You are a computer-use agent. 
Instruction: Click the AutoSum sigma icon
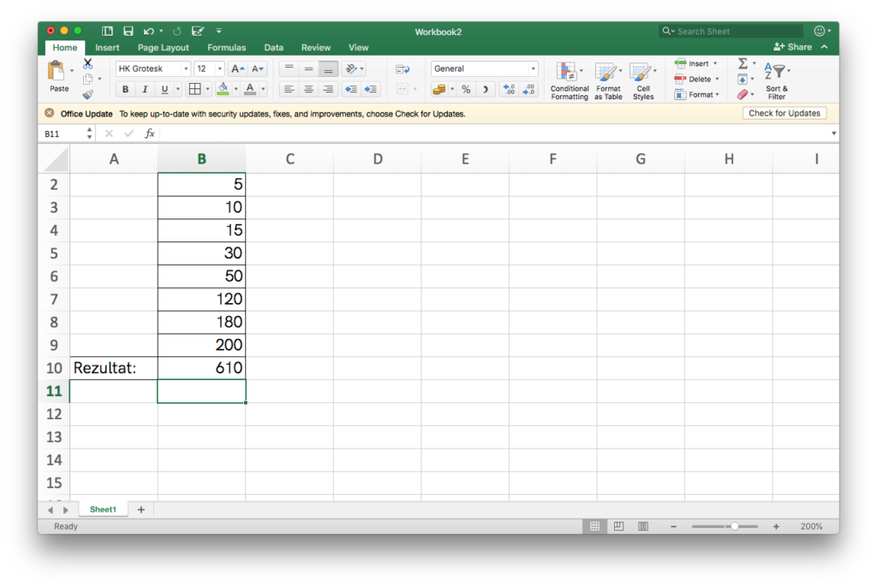click(x=743, y=64)
